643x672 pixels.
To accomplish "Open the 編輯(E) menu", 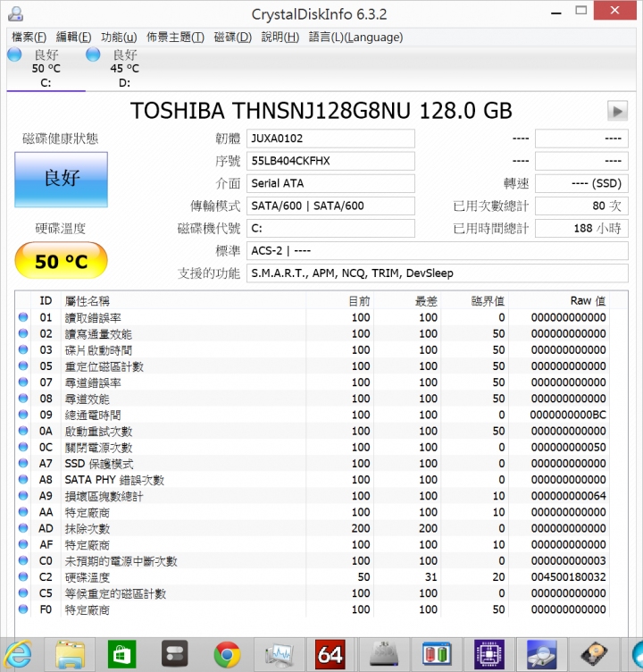I will (x=74, y=38).
